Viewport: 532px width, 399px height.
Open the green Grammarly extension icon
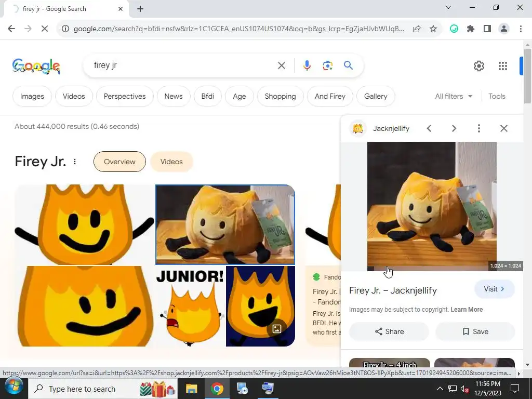pyautogui.click(x=454, y=29)
